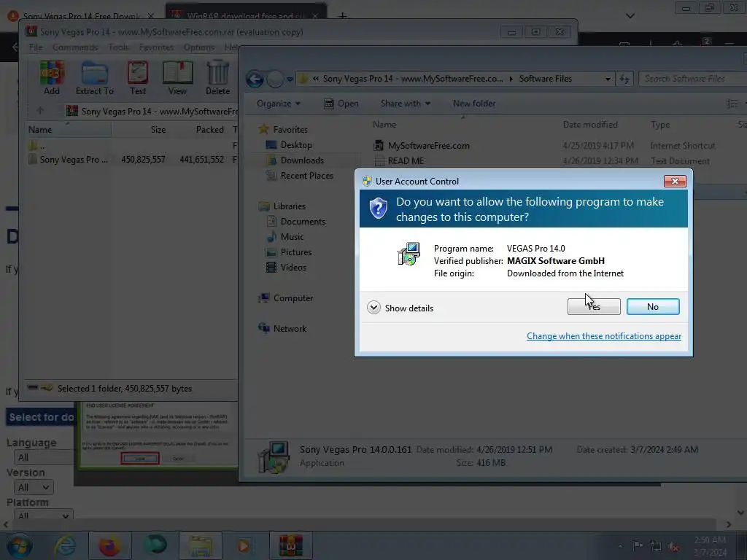Select Computer in navigation pane
This screenshot has height=560, width=747.
coord(286,298)
